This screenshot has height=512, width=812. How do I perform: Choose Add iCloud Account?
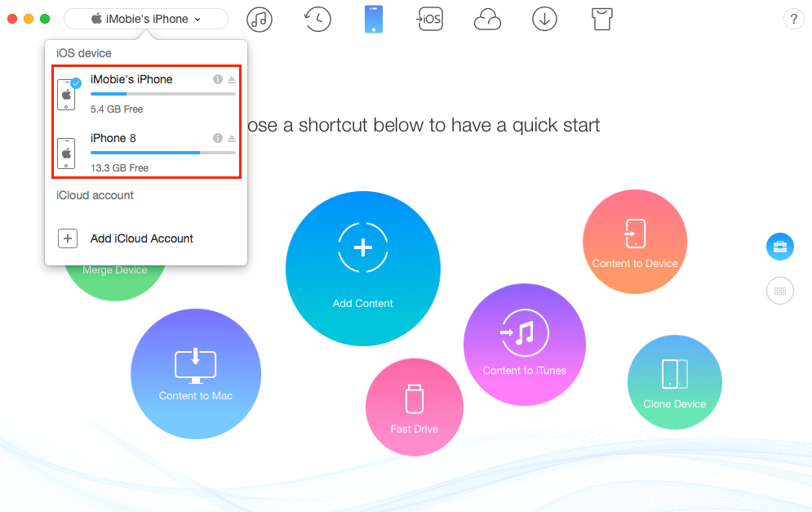tap(142, 238)
